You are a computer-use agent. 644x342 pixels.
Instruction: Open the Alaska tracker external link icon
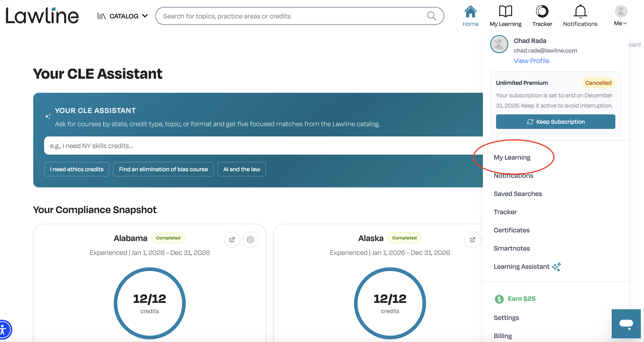472,240
